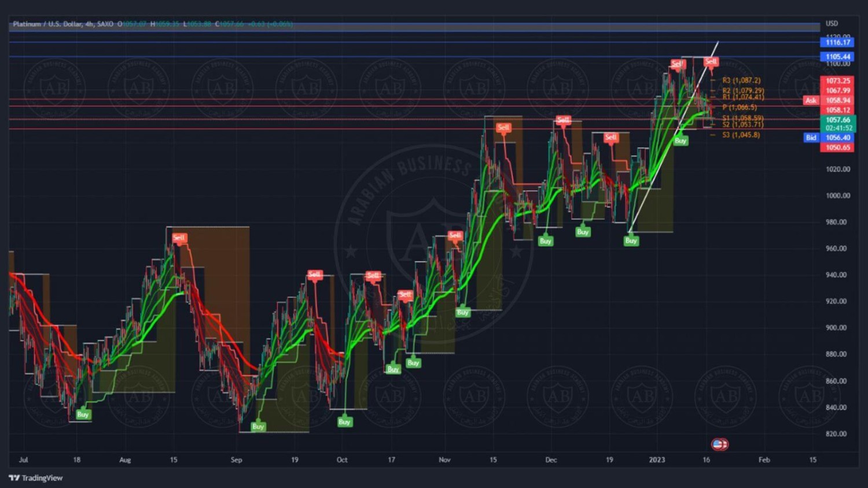Click the Buy signal at the early September low

258,427
